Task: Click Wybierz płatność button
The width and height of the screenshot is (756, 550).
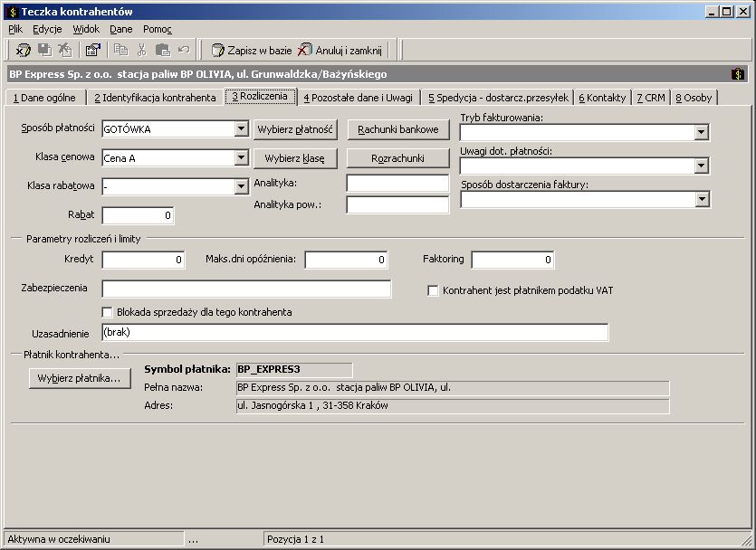Action: [295, 129]
